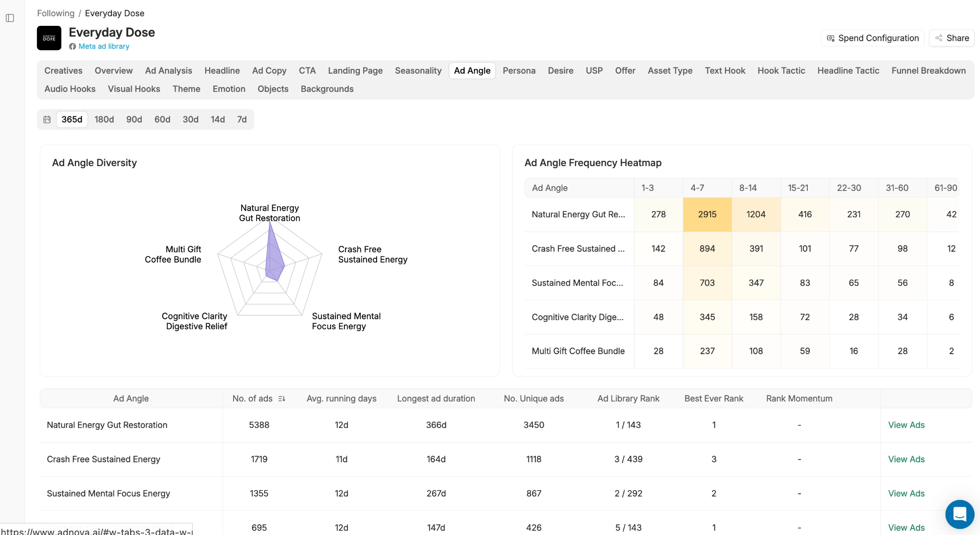Viewport: 980px width, 535px height.
Task: Select the 365d time range
Action: (72, 120)
